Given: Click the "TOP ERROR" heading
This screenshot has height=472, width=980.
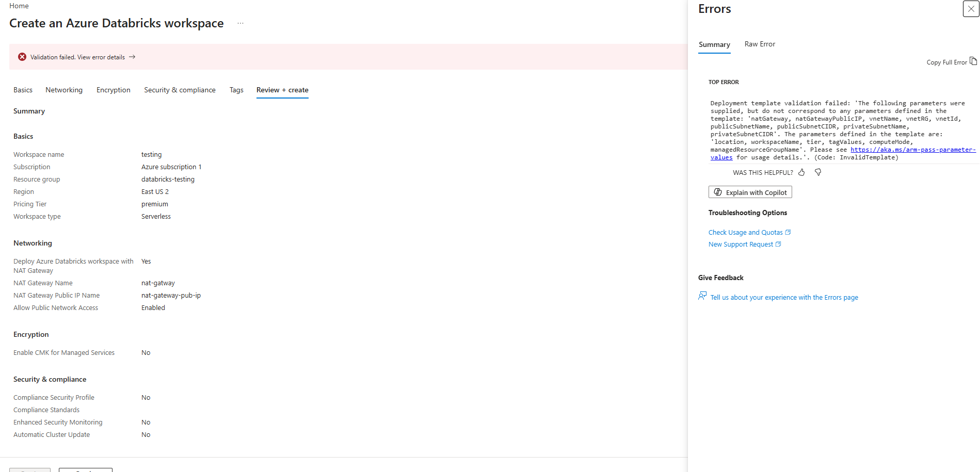Looking at the screenshot, I should pos(724,83).
